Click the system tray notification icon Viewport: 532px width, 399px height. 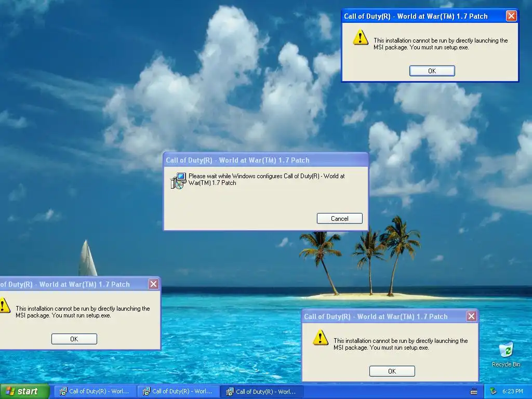pos(494,391)
